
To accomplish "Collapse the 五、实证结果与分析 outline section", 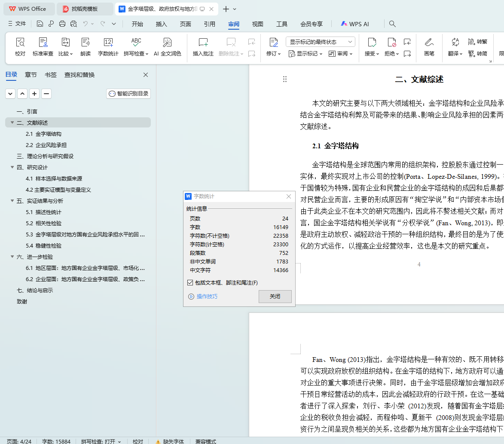I will point(12,201).
